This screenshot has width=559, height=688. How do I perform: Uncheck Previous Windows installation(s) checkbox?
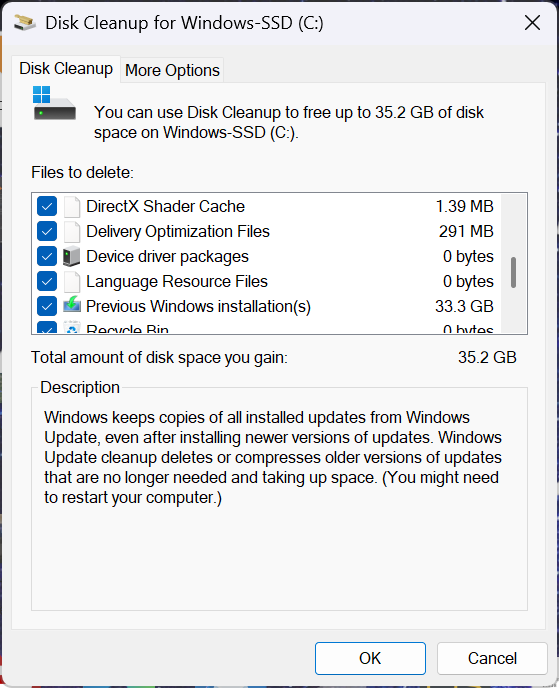click(47, 307)
